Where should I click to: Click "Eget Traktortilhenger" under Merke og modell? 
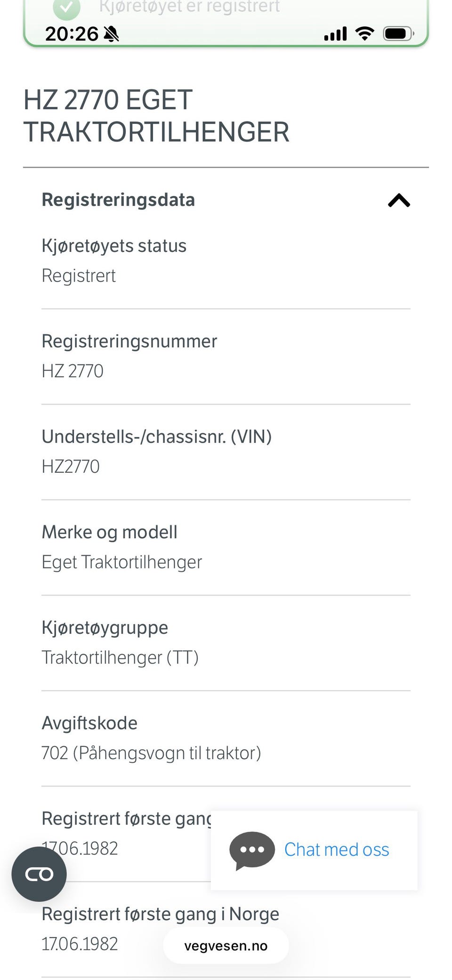point(121,562)
